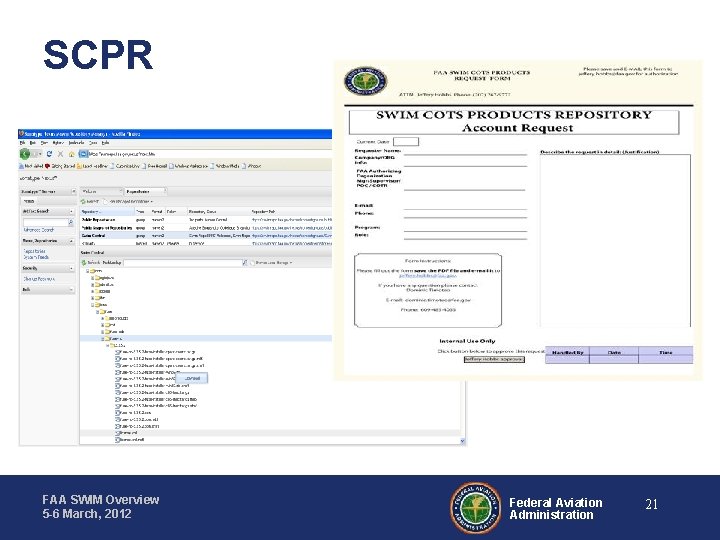Collapse the highlighted folder in the tree
This screenshot has width=720, height=540.
click(102, 338)
